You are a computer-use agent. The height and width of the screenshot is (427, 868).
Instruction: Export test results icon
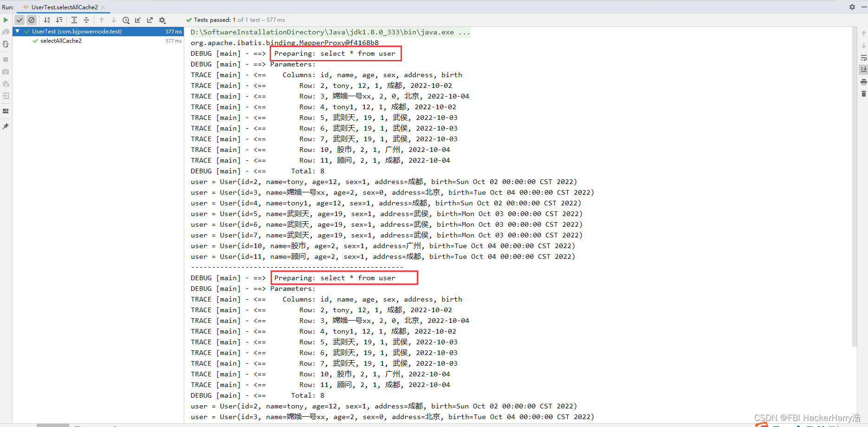(x=150, y=20)
